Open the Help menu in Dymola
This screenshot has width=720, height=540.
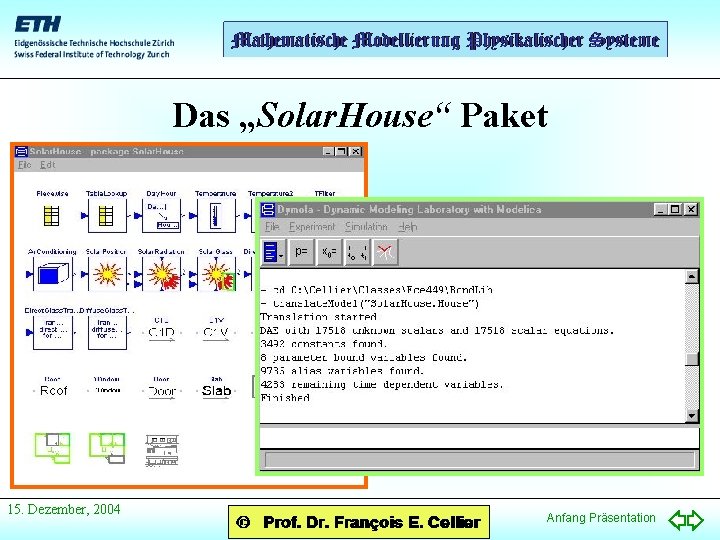tap(408, 227)
